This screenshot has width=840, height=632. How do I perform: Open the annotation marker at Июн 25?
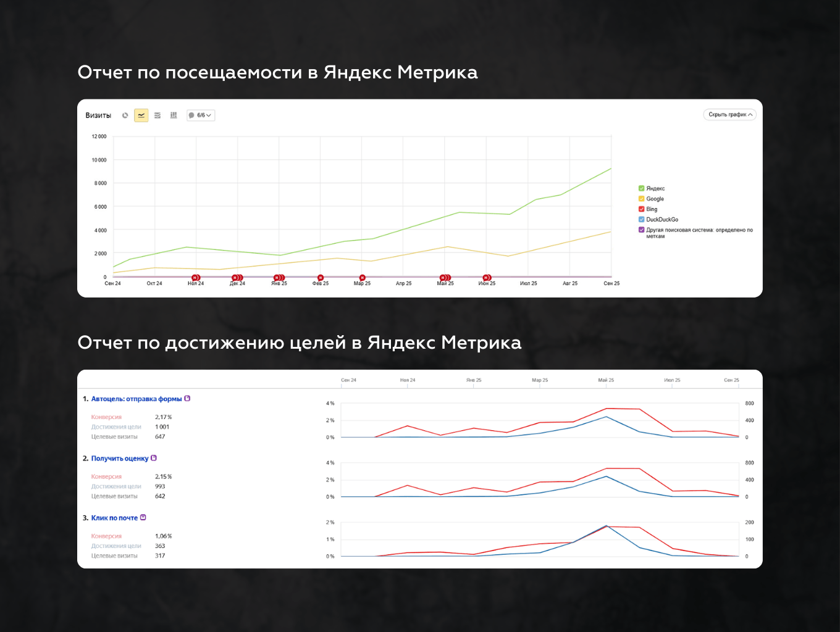[x=487, y=278]
